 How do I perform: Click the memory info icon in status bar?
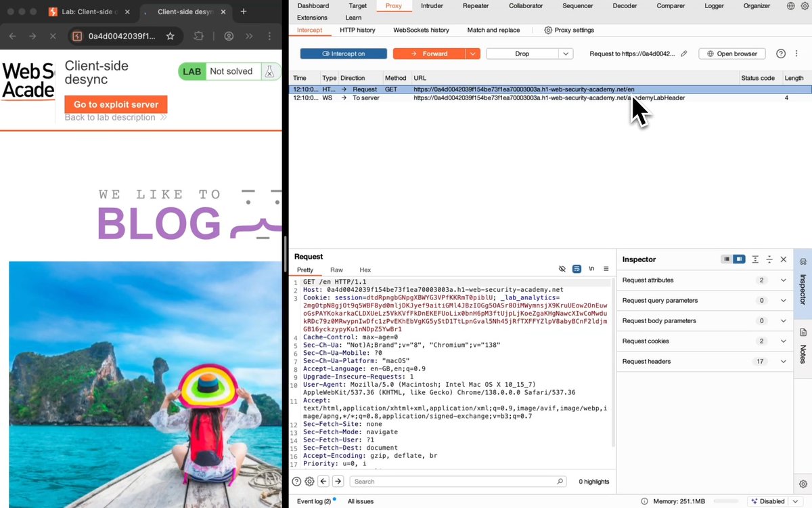tap(644, 501)
